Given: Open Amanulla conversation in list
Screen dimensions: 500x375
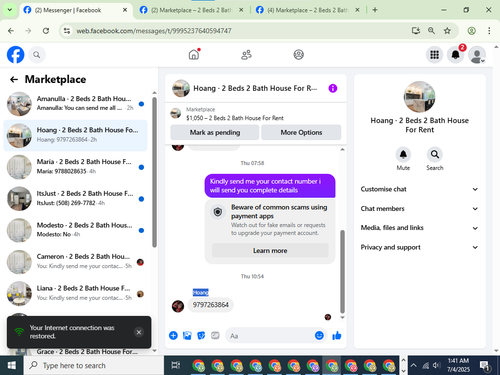Looking at the screenshot, I should click(x=75, y=104).
